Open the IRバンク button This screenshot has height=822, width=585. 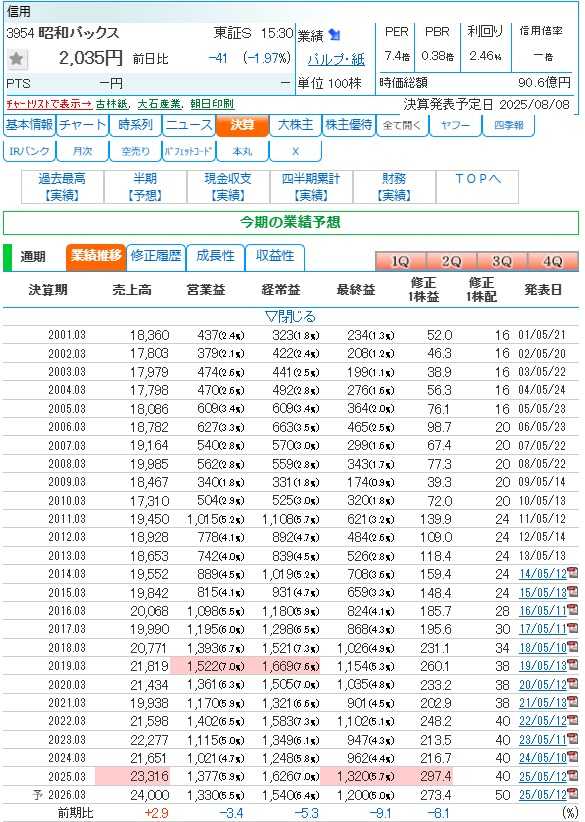click(x=29, y=152)
